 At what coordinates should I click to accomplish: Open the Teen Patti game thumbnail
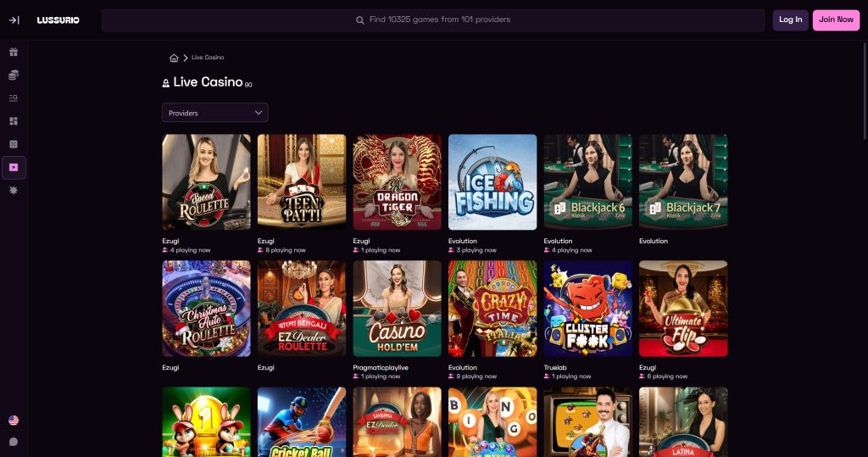302,181
